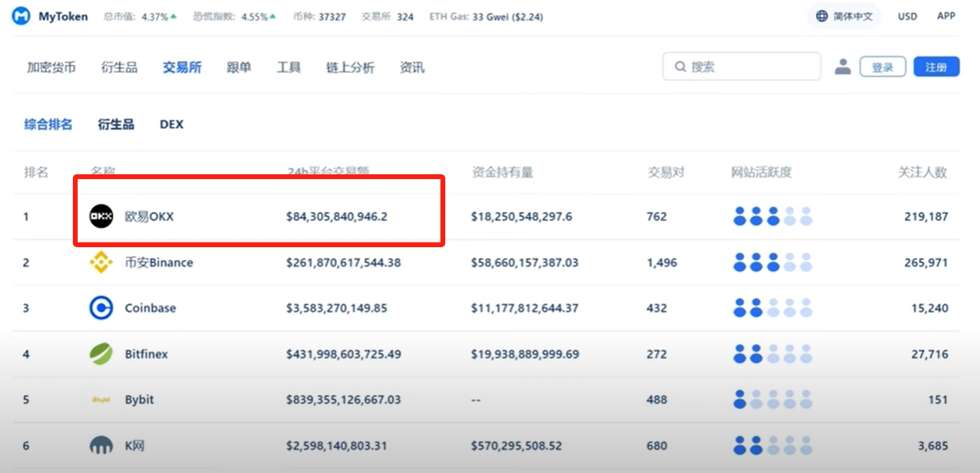Screen dimensions: 980x473
Task: Click the Bybit exchange logo
Action: point(101,400)
